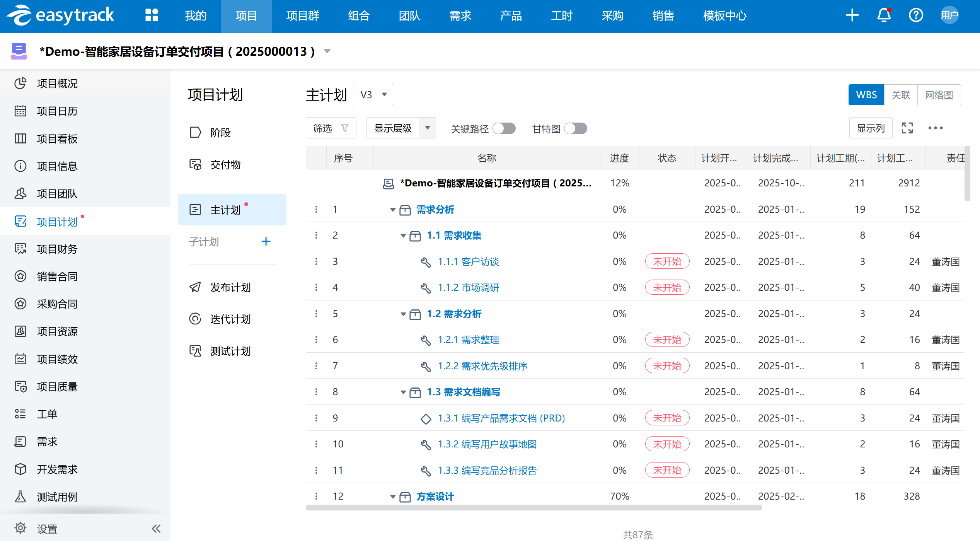Collapse the 1.1 需求收集 tree node

click(x=403, y=236)
